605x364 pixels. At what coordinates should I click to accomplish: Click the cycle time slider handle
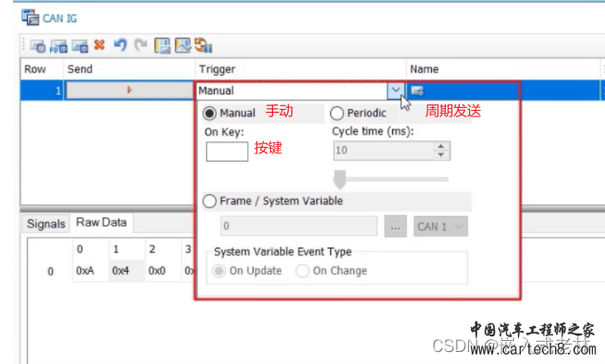coord(340,179)
